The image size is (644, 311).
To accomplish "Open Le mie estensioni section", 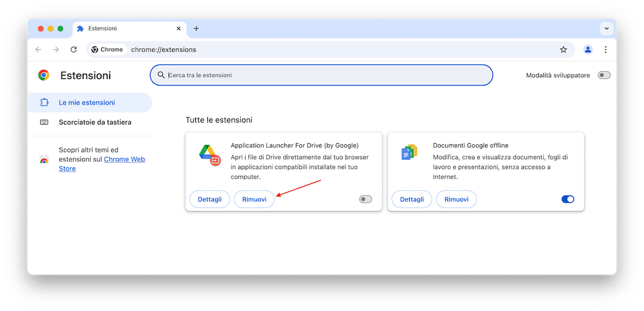I will tap(90, 103).
